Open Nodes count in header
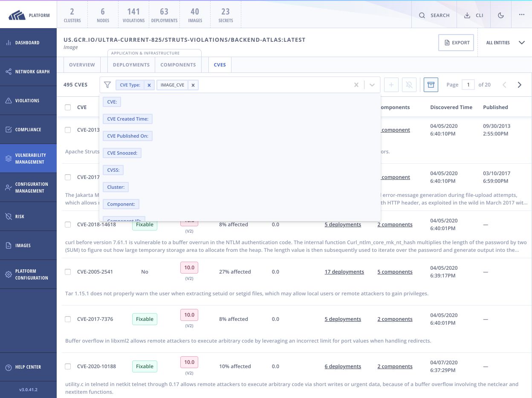The height and width of the screenshot is (398, 532). tap(103, 15)
